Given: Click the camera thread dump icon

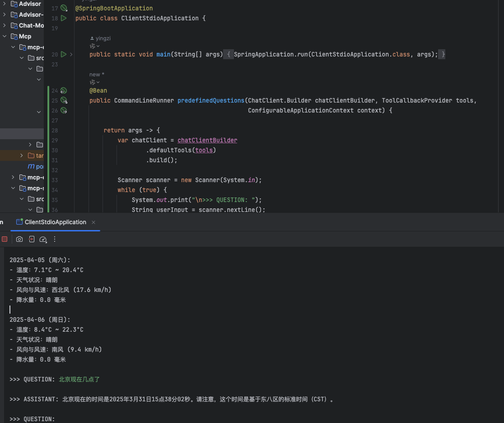Looking at the screenshot, I should pos(19,239).
